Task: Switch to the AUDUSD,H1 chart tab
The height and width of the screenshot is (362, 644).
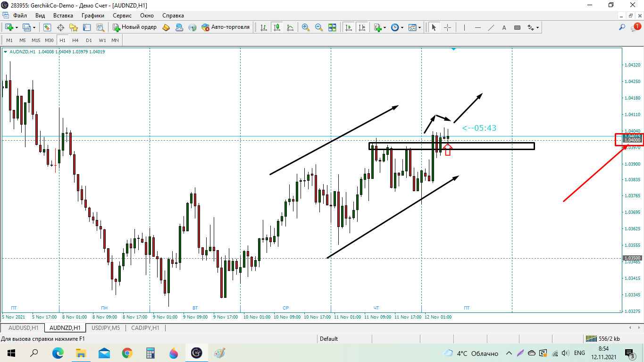Action: (x=24, y=328)
